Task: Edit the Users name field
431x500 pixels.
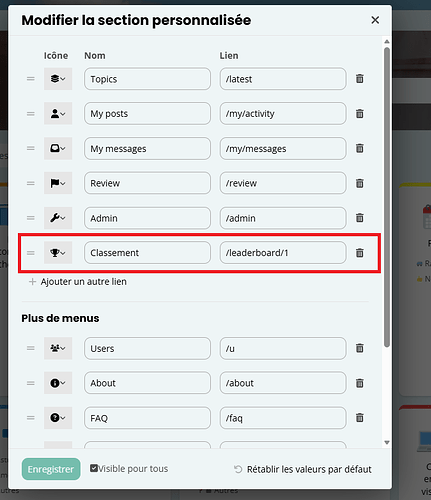Action: (147, 348)
